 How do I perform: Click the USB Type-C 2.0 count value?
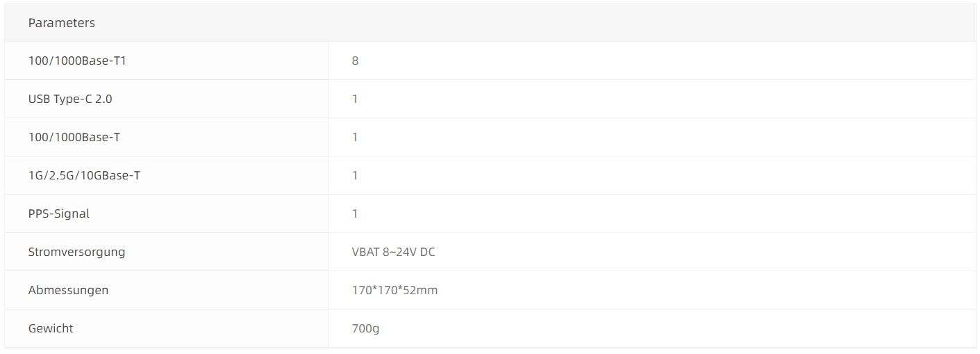pos(355,99)
